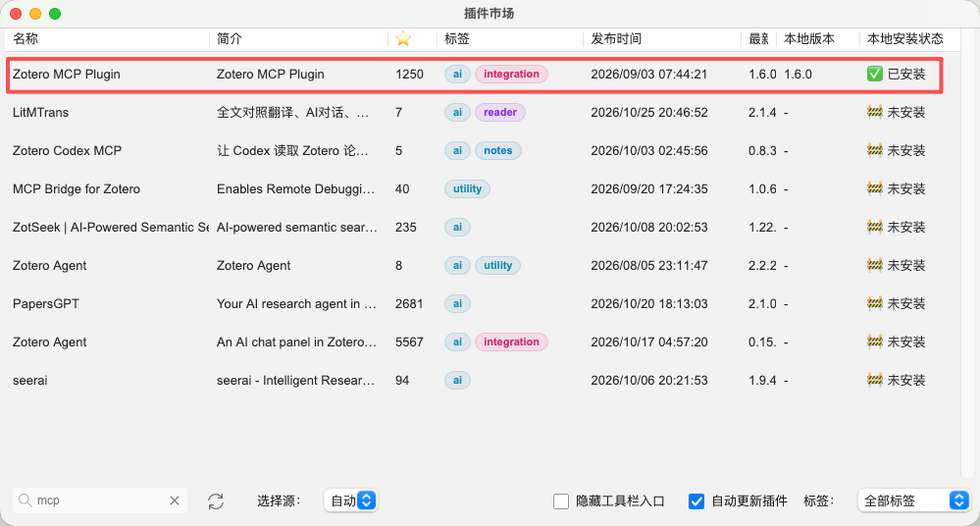The height and width of the screenshot is (526, 980).
Task: Clear the mcp search text
Action: point(175,500)
